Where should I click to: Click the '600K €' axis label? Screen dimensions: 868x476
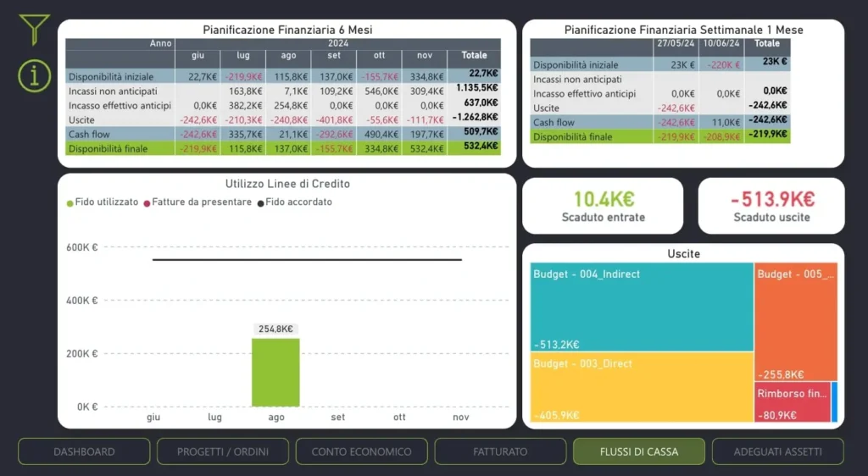click(x=82, y=247)
